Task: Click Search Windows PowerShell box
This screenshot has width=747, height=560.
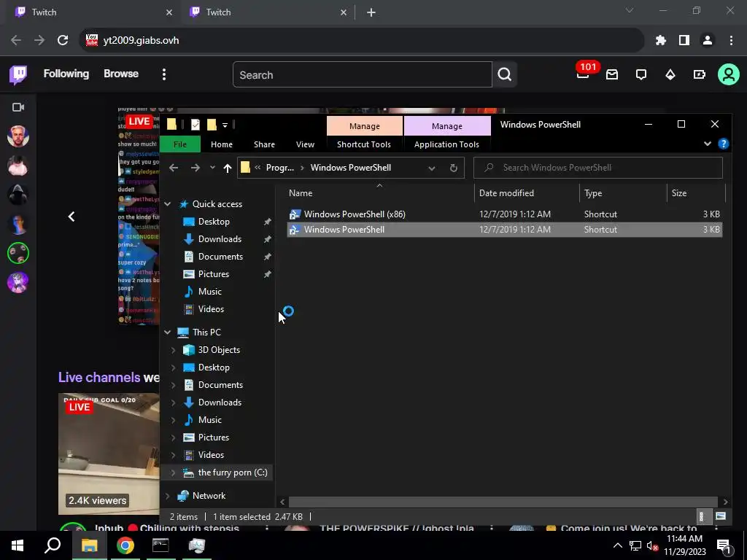Action: click(598, 168)
